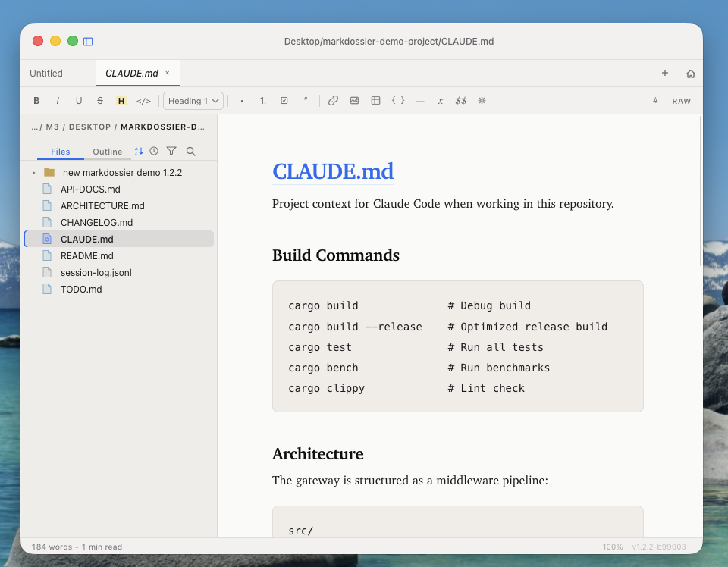Apply bold formatting
Image resolution: width=728 pixels, height=567 pixels.
pos(36,101)
